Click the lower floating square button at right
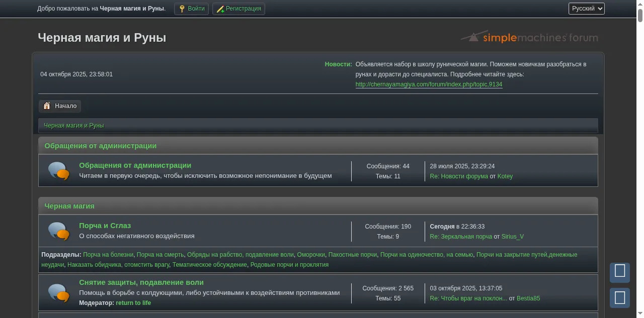This screenshot has height=318, width=644. click(x=620, y=297)
